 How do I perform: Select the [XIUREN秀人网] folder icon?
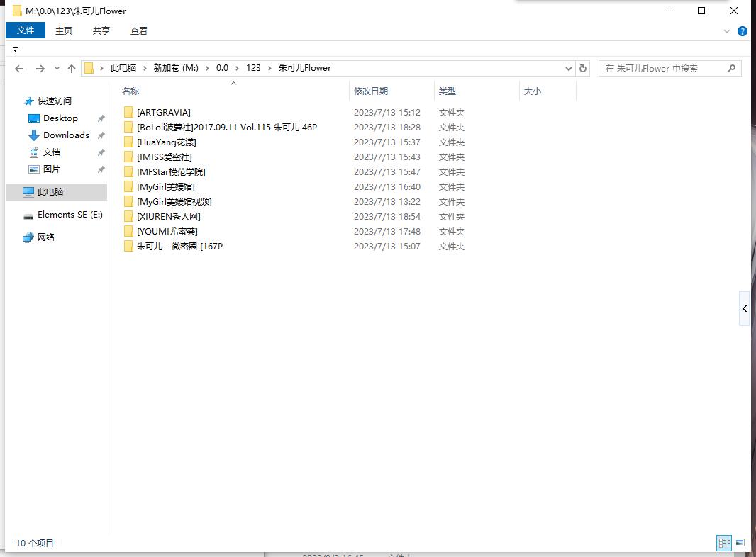click(x=128, y=217)
